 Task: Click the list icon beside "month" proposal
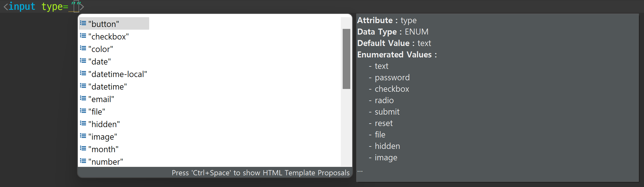[x=83, y=149]
